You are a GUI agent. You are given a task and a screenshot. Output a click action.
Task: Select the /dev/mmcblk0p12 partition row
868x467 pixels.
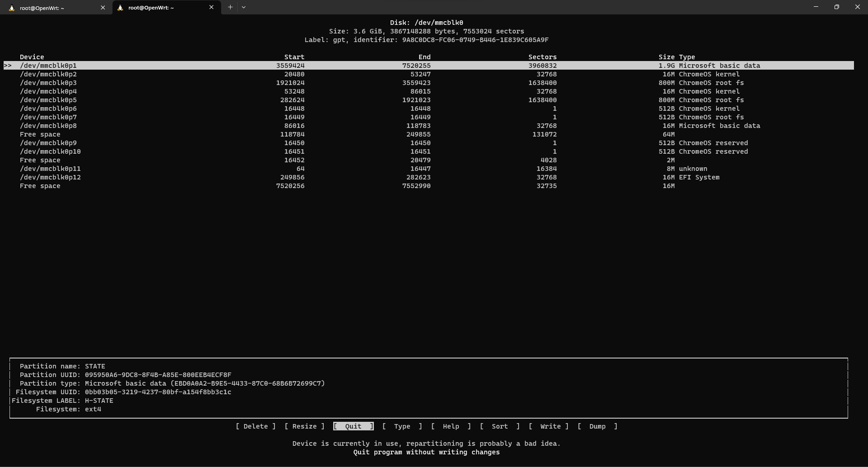[429, 177]
